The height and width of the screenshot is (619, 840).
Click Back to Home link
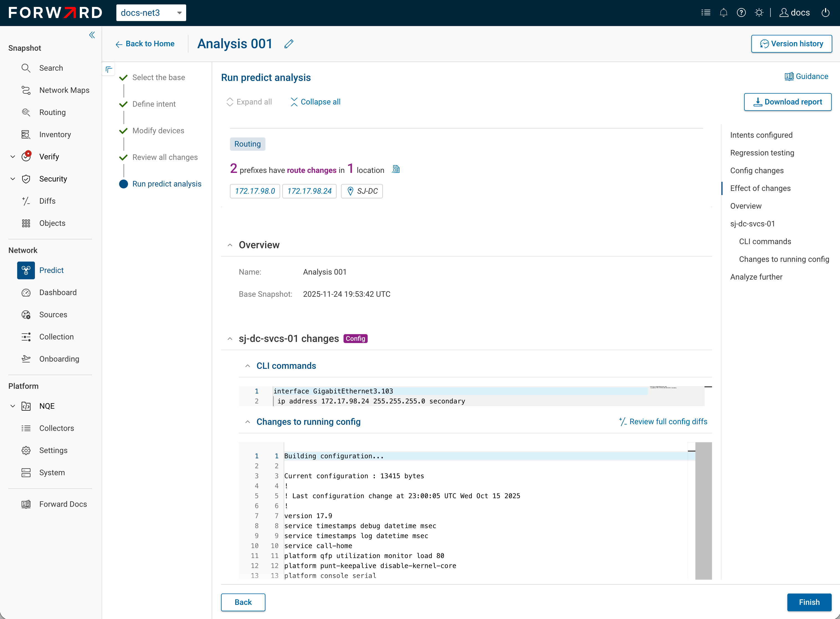[x=145, y=44]
